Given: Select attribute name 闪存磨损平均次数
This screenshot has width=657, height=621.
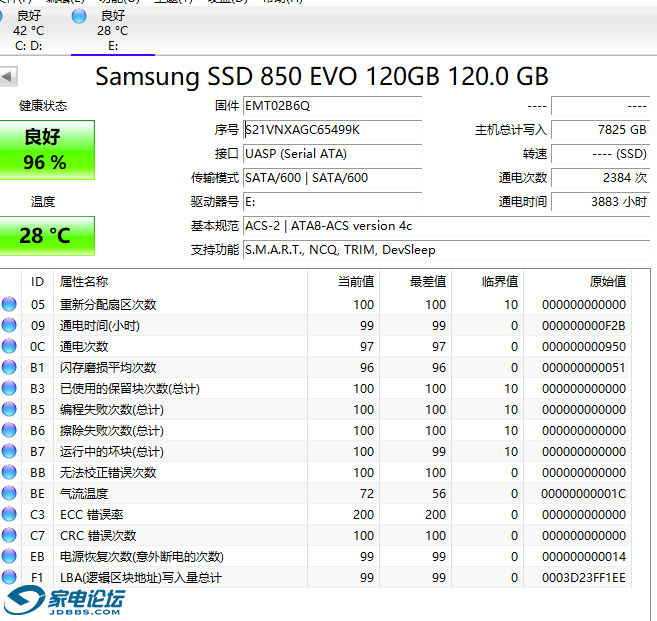Looking at the screenshot, I should click(x=108, y=367).
